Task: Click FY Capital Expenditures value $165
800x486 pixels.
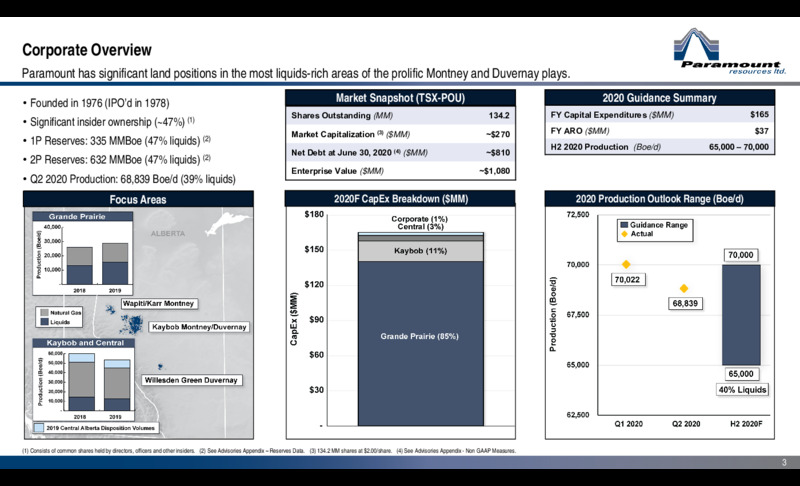Action: (759, 115)
